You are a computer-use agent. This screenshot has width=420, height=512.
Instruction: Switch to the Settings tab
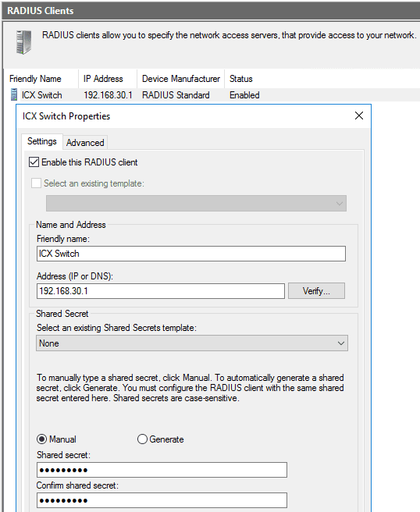coord(42,141)
